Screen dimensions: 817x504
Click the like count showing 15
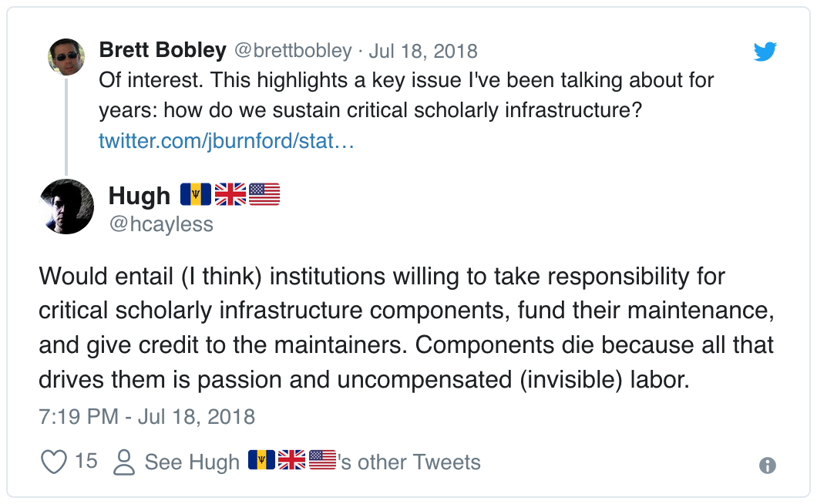(87, 461)
